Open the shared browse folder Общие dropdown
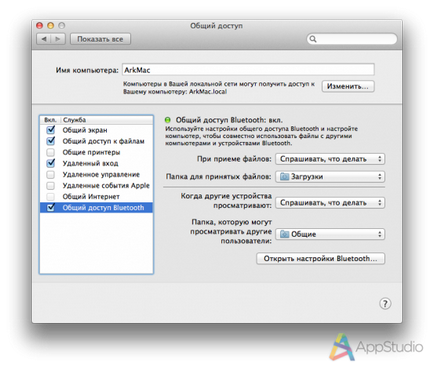Viewport: 434px width, 367px height. click(330, 234)
